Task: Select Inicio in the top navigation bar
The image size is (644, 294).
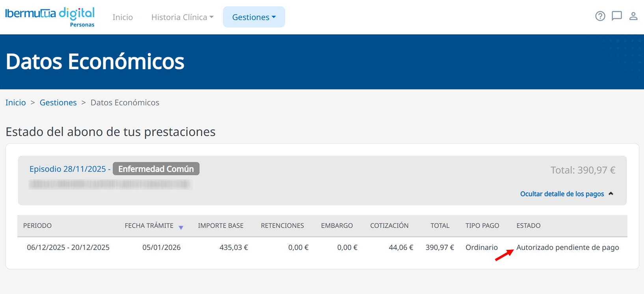Action: [123, 17]
